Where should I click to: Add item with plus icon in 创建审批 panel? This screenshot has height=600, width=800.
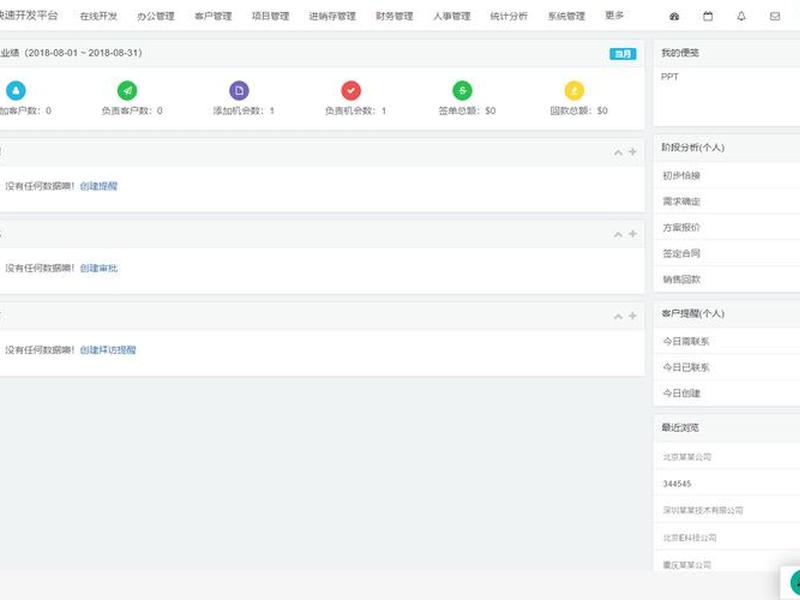click(x=633, y=234)
